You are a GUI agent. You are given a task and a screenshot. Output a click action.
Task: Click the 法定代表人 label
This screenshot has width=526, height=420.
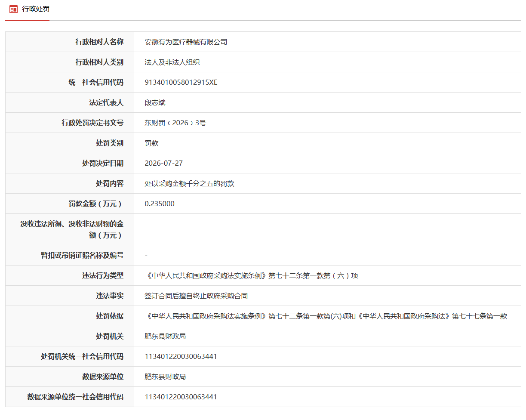click(x=106, y=102)
